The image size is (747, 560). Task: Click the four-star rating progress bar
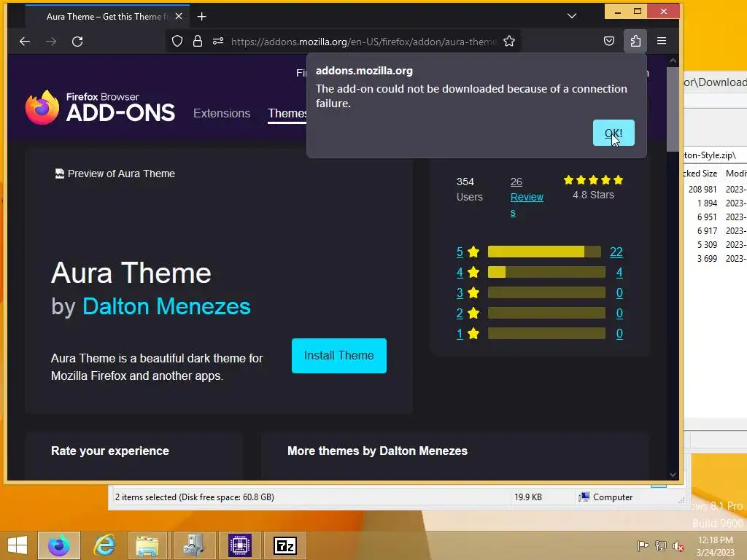546,272
